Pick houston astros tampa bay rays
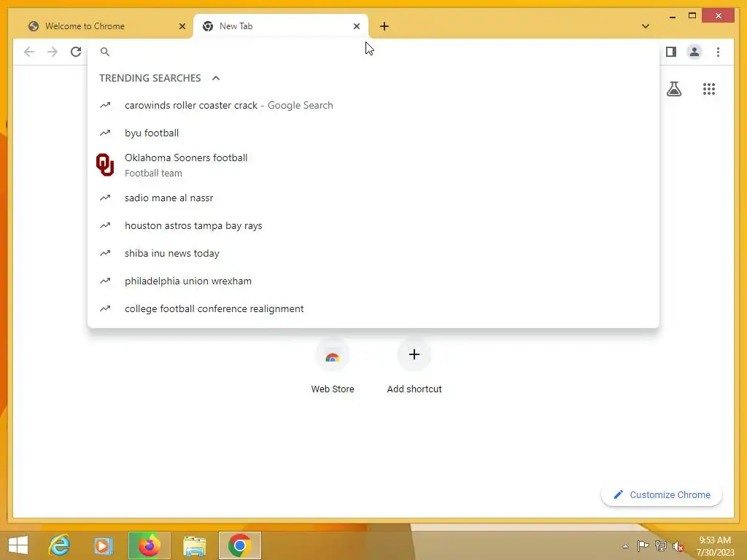 click(x=373, y=225)
